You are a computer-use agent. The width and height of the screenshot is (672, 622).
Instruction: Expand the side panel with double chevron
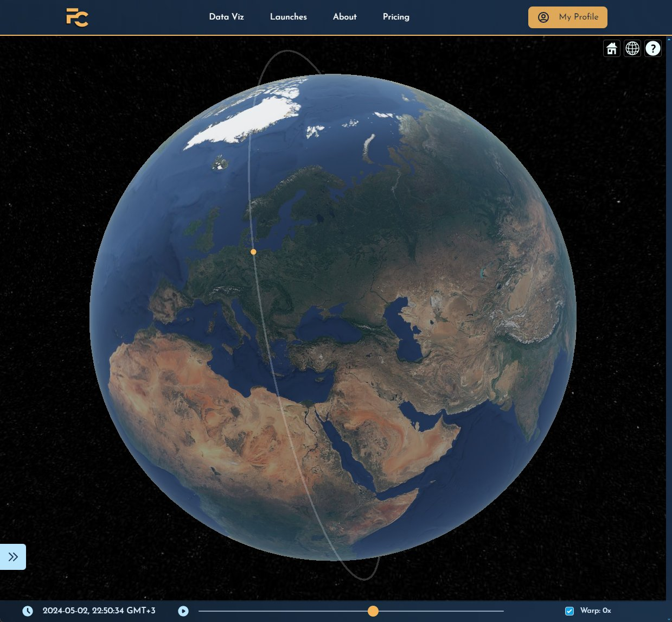[x=13, y=557]
